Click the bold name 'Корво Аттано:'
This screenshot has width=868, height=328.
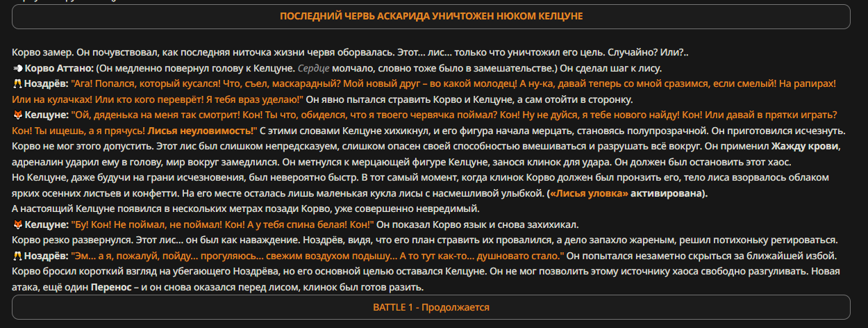[x=58, y=68]
